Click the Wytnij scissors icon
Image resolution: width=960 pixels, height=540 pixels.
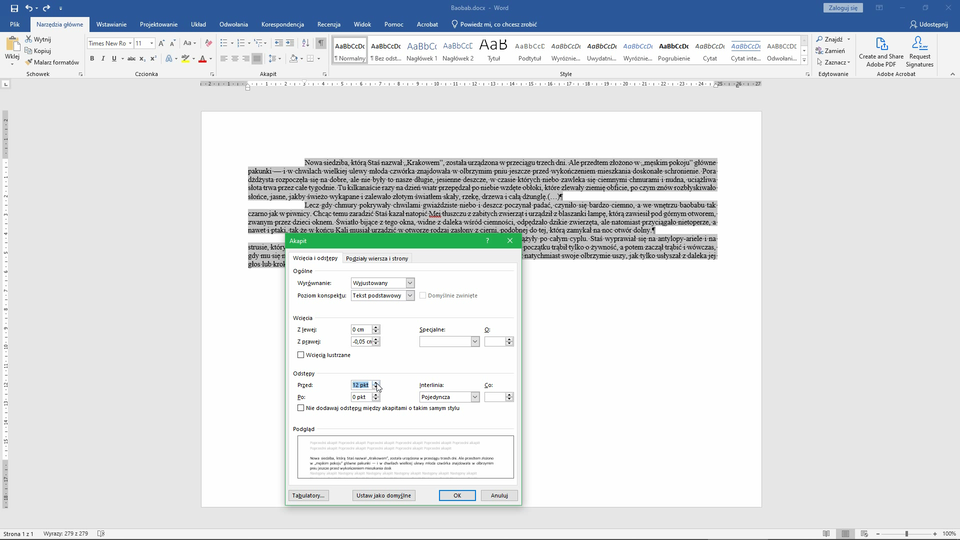(28, 39)
